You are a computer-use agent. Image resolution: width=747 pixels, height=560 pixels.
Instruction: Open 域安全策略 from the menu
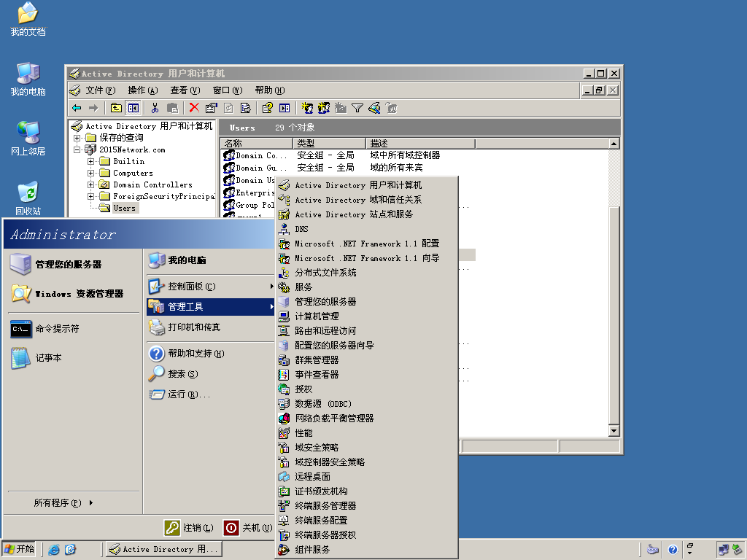tap(367, 448)
